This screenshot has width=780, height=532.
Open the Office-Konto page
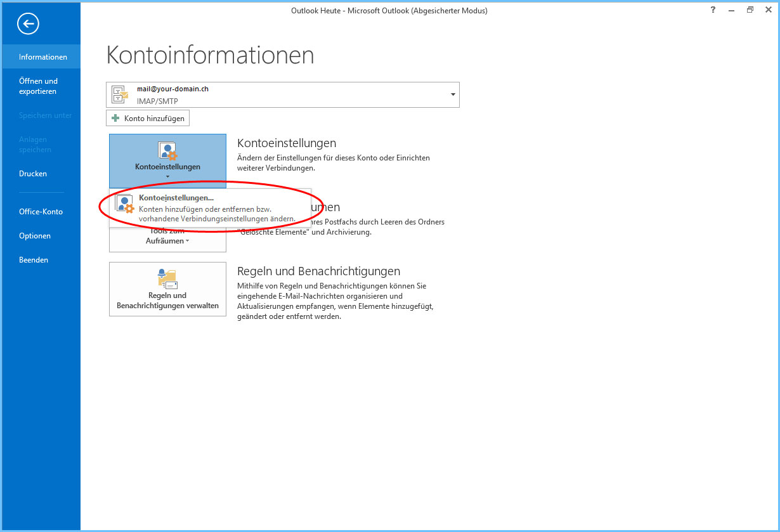pyautogui.click(x=41, y=212)
